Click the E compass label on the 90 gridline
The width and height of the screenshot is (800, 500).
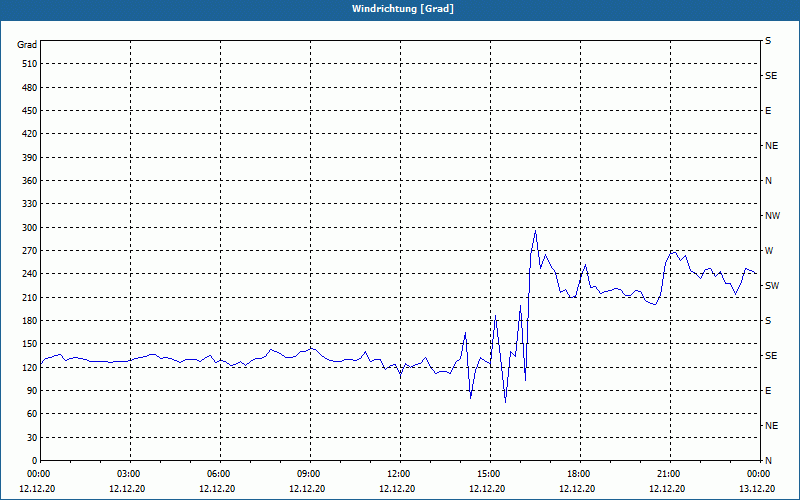tap(768, 391)
